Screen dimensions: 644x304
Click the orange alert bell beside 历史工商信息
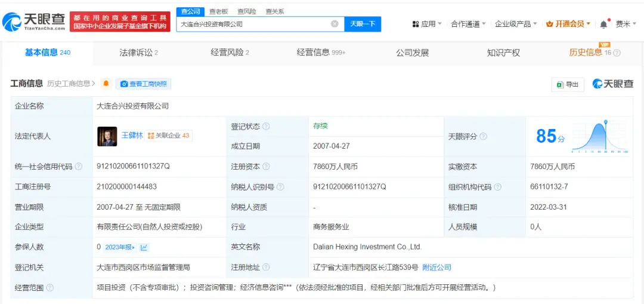(106, 84)
